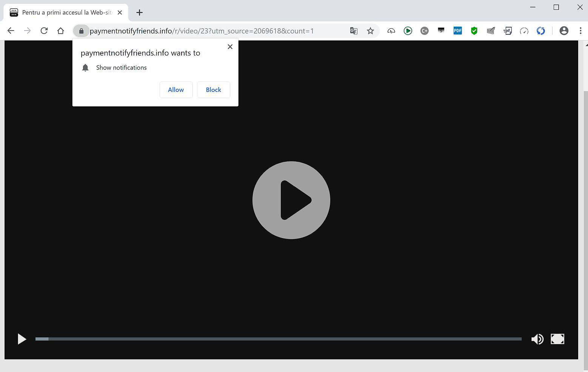This screenshot has width=588, height=372.
Task: Maximize the browser window
Action: 556,7
